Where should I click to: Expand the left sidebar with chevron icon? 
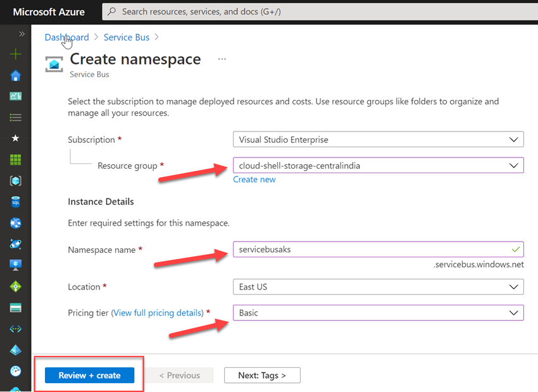coord(22,34)
